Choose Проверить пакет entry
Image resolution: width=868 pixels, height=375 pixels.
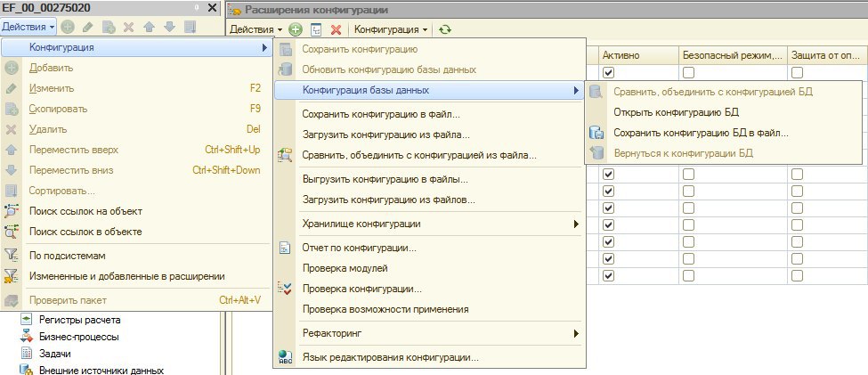pyautogui.click(x=137, y=300)
